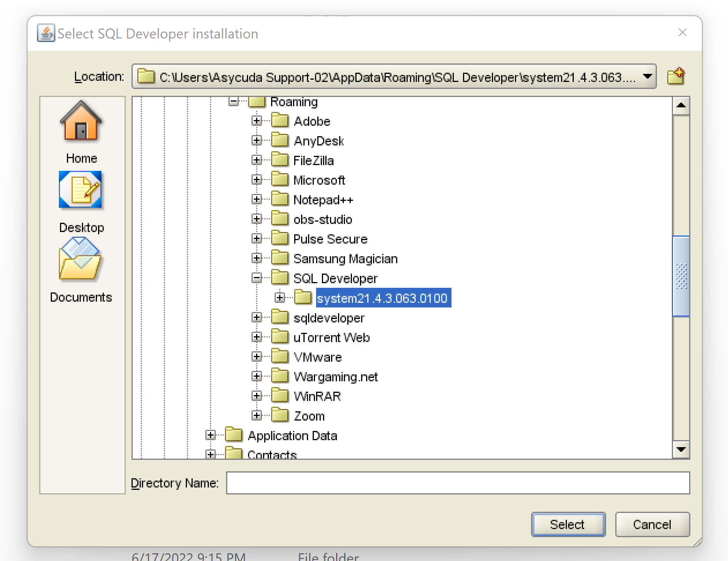Viewport: 728px width, 561px height.
Task: Click the sqldeveloper folder icon
Action: (280, 317)
